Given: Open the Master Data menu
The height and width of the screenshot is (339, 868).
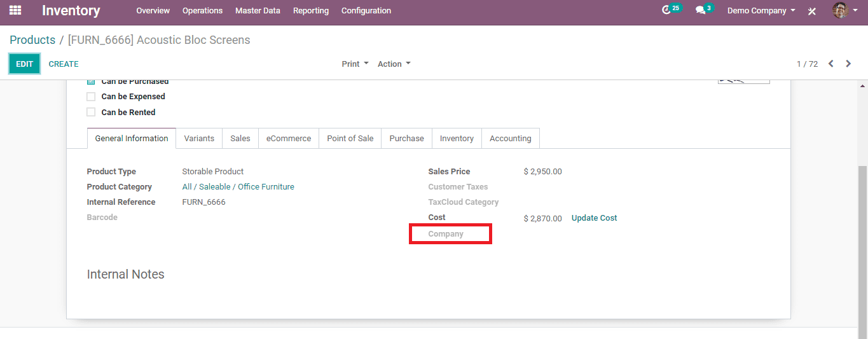Looking at the screenshot, I should coord(258,11).
